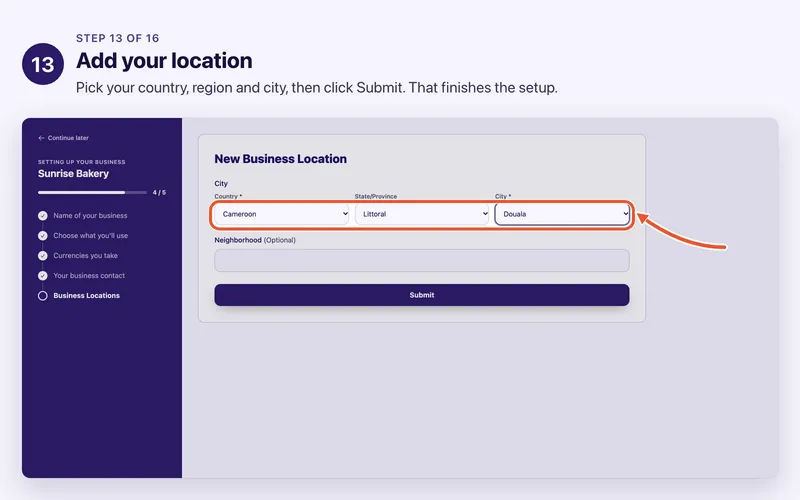Click into the Neighborhood optional input field
Screen dimensions: 800x500
pyautogui.click(x=422, y=260)
